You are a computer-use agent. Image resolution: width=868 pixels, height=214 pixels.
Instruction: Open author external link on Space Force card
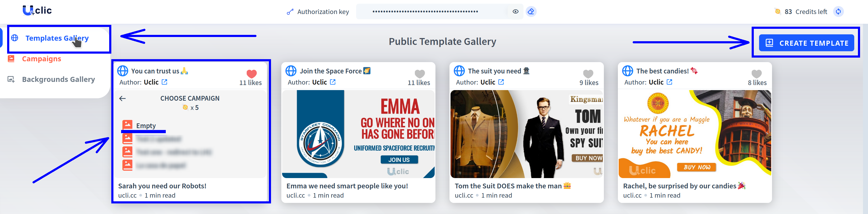pos(333,82)
